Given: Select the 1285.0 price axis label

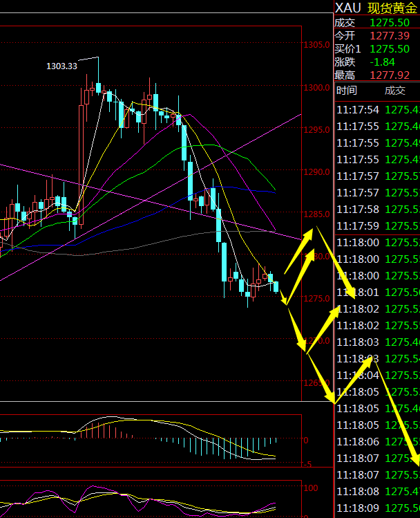Looking at the screenshot, I should point(317,214).
